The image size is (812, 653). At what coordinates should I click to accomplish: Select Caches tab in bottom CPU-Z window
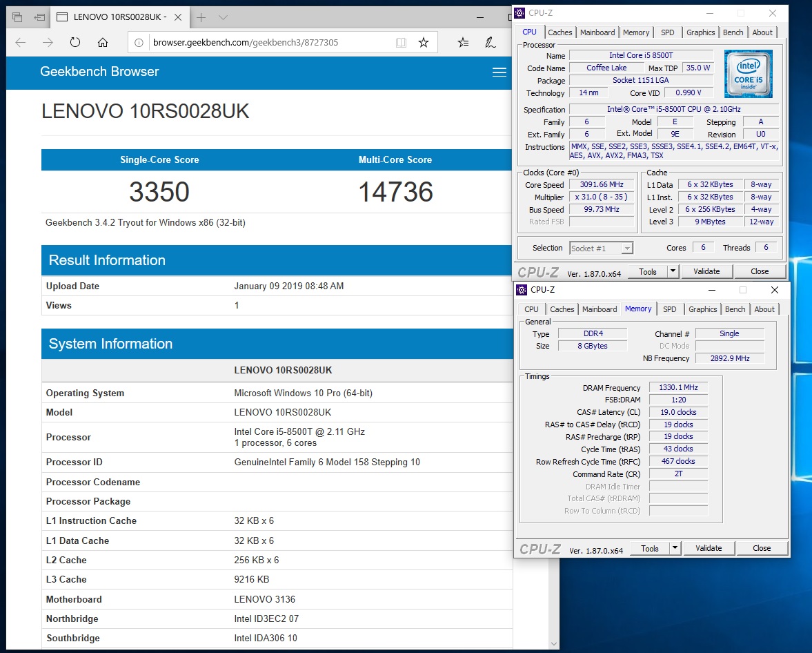pos(562,309)
